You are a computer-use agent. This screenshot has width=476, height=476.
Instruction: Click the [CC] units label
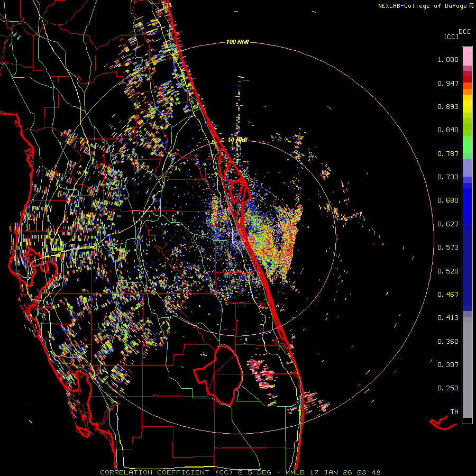point(451,36)
